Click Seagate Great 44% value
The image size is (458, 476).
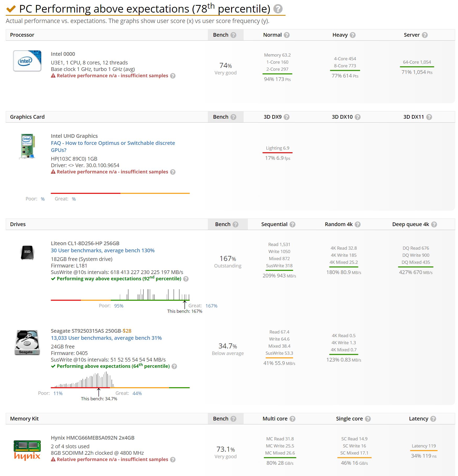[137, 393]
